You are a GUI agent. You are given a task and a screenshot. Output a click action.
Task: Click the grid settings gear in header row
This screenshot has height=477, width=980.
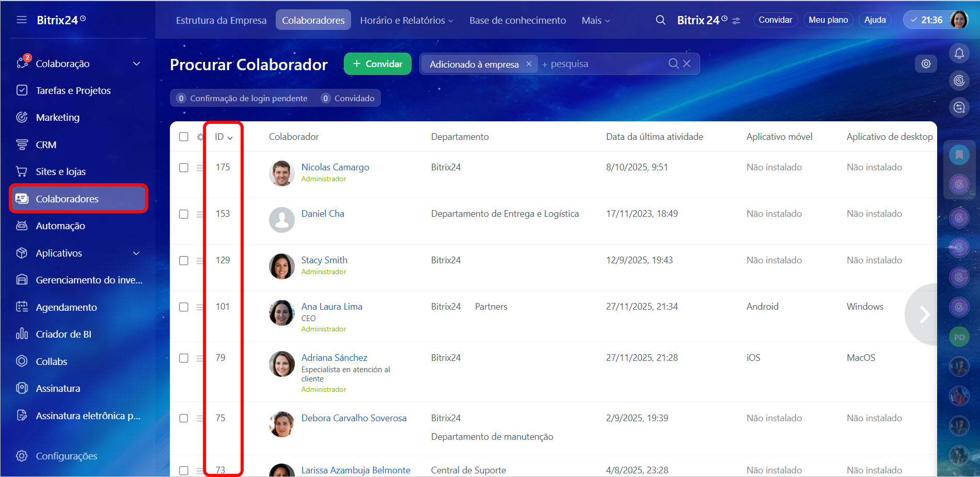pos(200,137)
